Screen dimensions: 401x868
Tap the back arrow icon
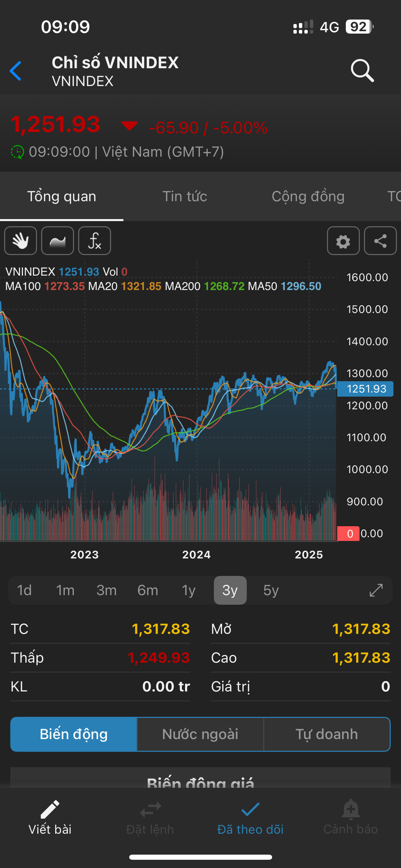(x=16, y=71)
